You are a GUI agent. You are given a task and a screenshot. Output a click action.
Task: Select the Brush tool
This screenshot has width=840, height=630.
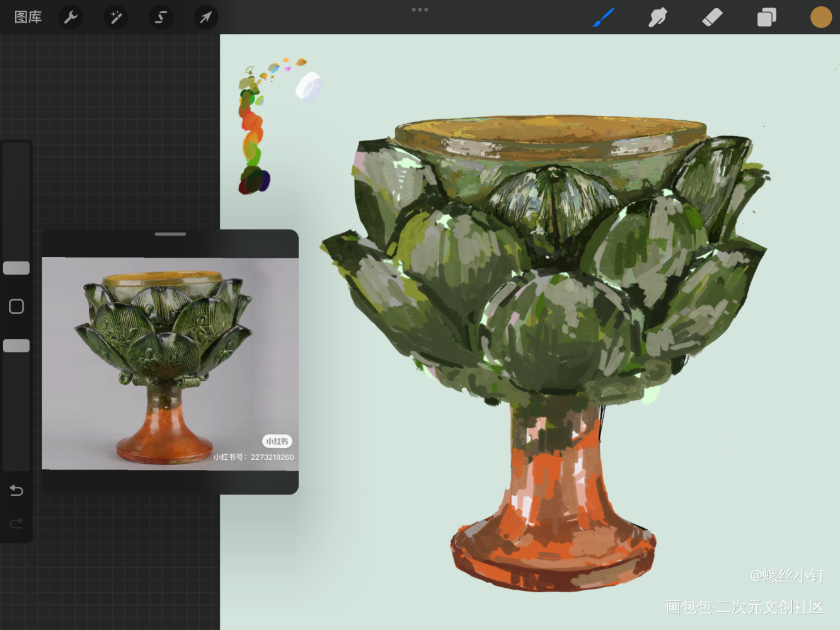[x=603, y=17]
